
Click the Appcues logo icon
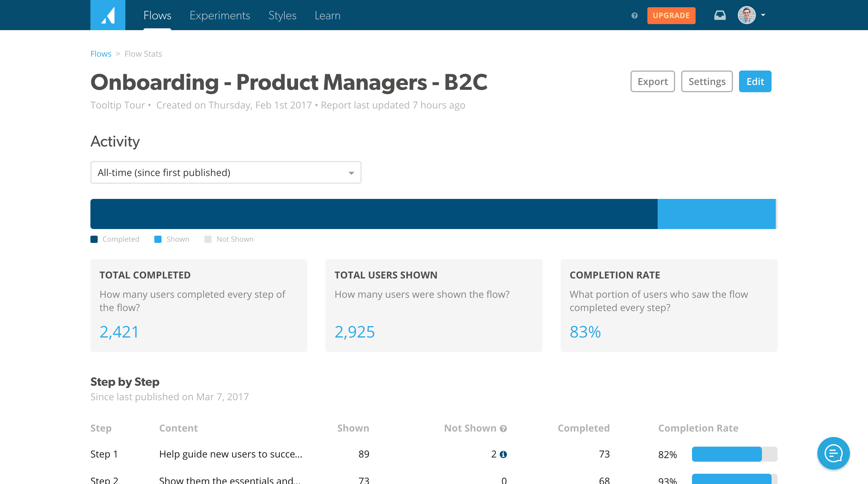(108, 15)
